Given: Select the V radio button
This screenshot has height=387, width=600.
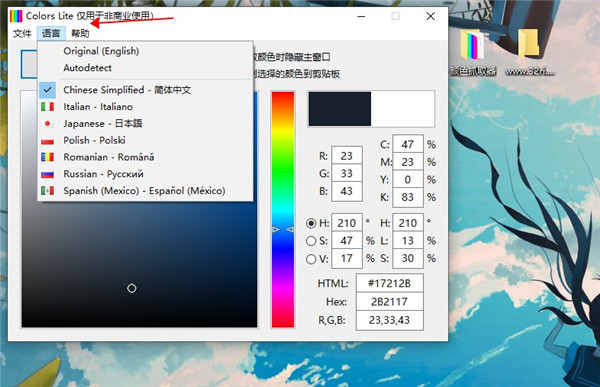Looking at the screenshot, I should pos(311,259).
